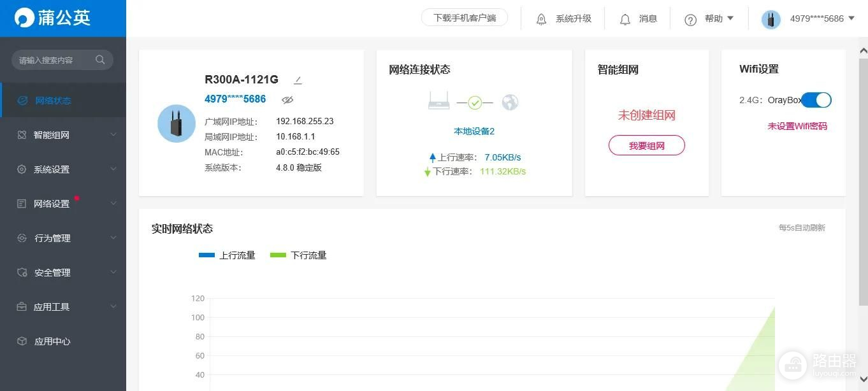Click the router icon in network connection status
This screenshot has width=868, height=391.
(x=438, y=101)
